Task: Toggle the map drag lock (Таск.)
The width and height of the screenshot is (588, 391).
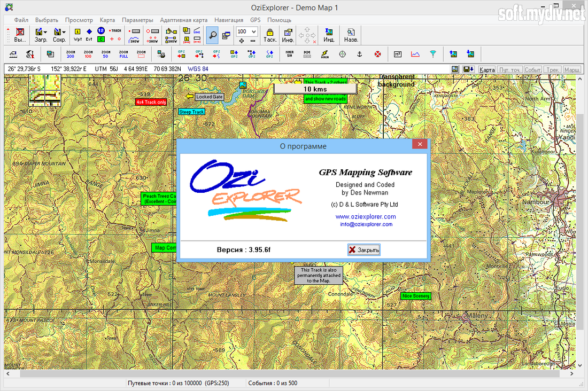Action: pyautogui.click(x=269, y=35)
